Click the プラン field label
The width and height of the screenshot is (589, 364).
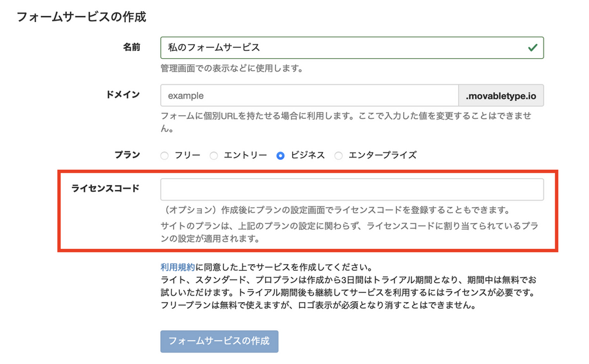127,154
